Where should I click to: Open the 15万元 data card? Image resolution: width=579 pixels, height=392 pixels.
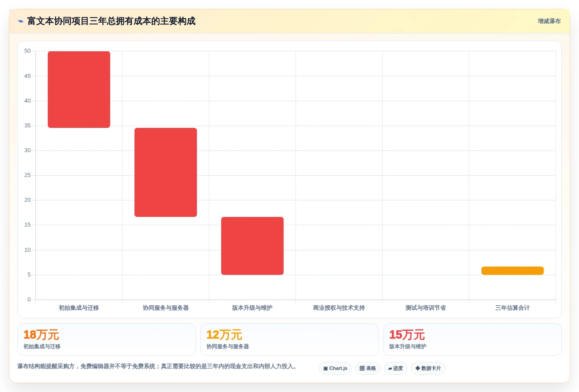click(472, 339)
